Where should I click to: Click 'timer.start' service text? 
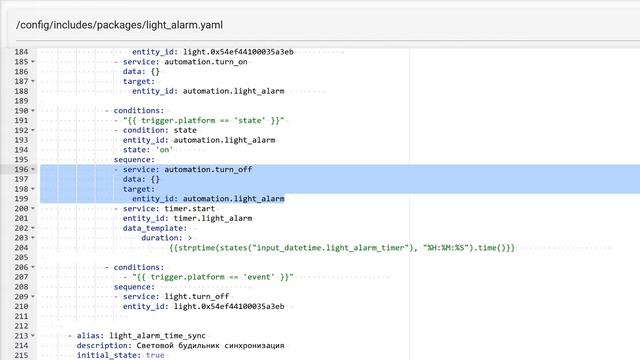point(189,209)
